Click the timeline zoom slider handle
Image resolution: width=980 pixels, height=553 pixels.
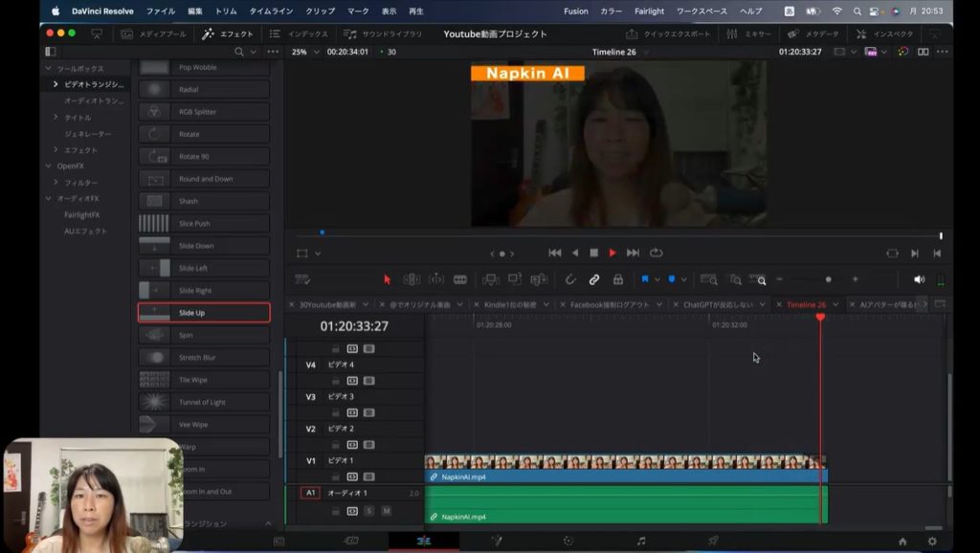[828, 279]
